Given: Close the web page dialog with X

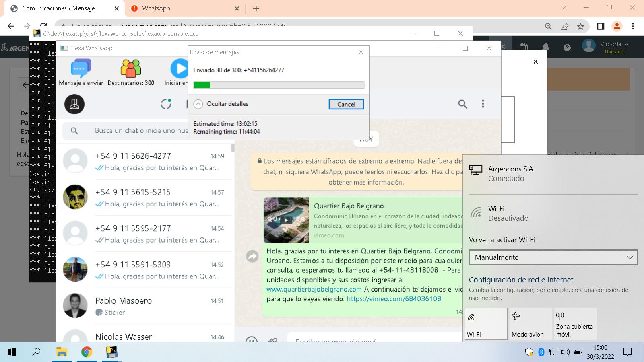Looking at the screenshot, I should tap(536, 62).
